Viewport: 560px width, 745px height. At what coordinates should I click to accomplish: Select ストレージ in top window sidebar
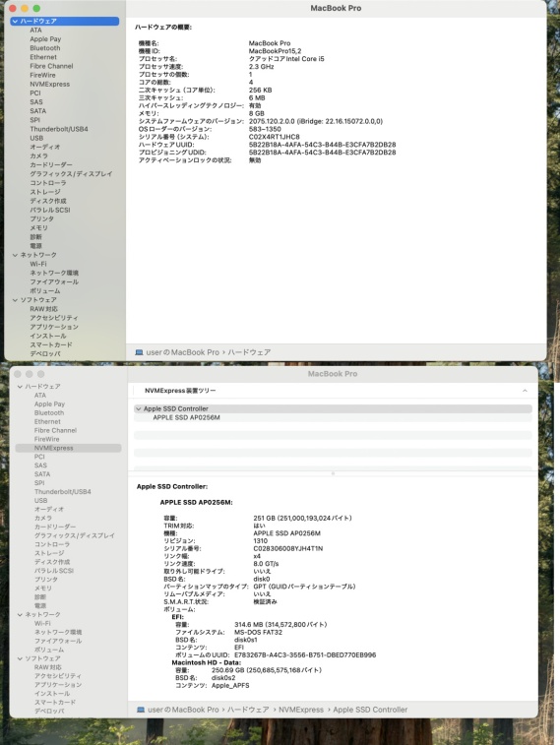(45, 192)
